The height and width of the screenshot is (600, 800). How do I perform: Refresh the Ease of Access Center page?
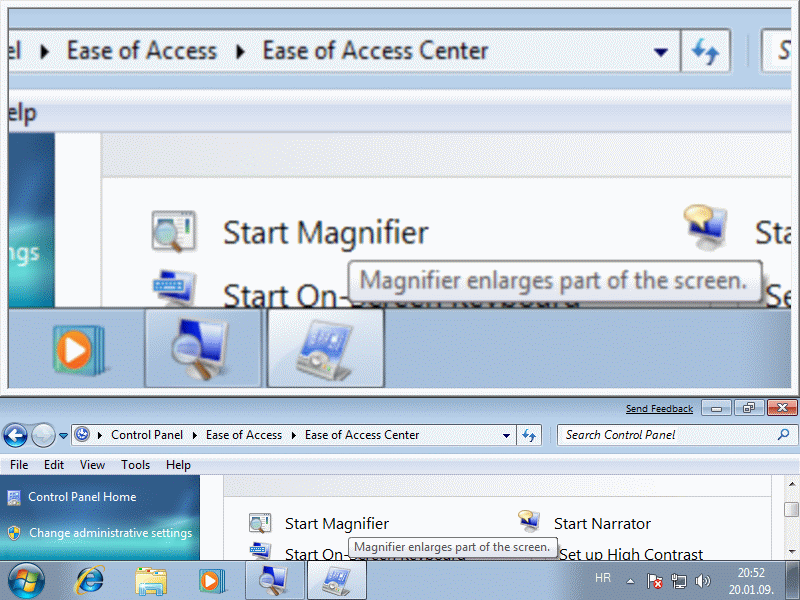tap(529, 435)
